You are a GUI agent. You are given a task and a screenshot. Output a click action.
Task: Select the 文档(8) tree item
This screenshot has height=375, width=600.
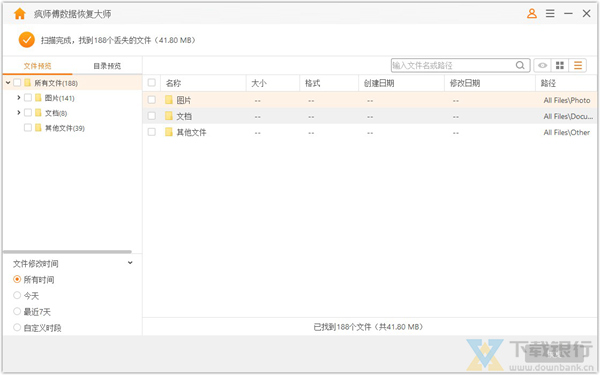pos(56,113)
